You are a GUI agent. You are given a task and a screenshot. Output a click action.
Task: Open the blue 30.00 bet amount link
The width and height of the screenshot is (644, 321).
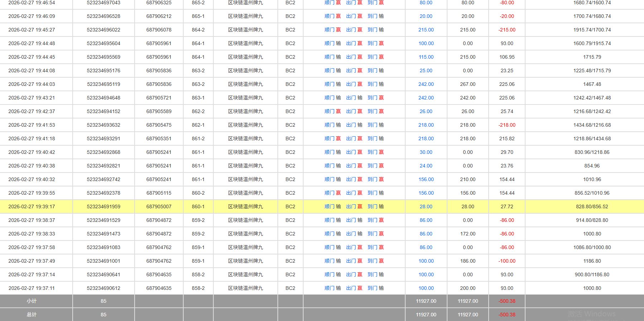426,152
